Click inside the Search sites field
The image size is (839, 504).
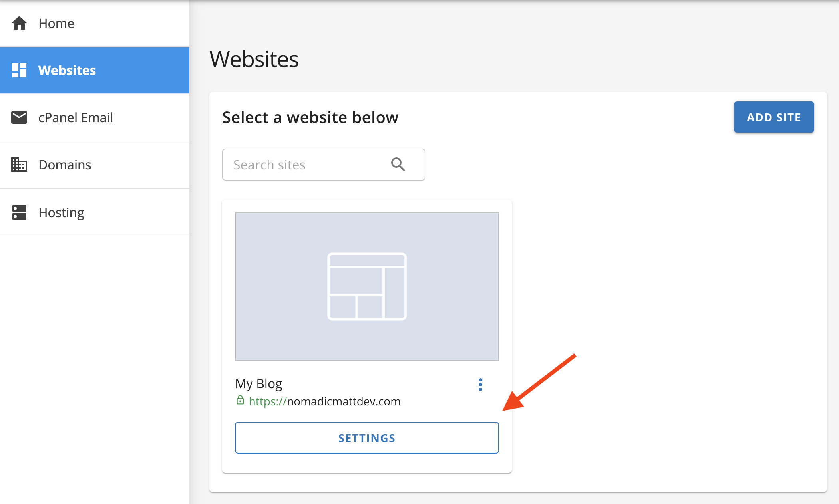tap(300, 164)
